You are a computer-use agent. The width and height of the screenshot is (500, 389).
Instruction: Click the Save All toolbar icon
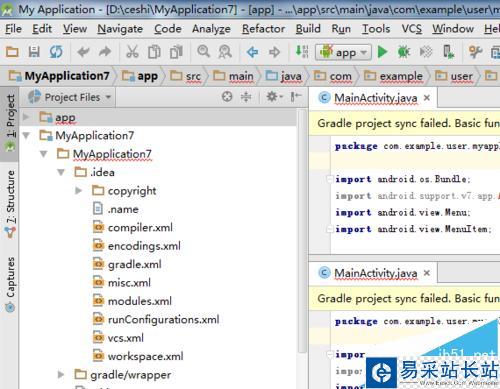pos(34,52)
